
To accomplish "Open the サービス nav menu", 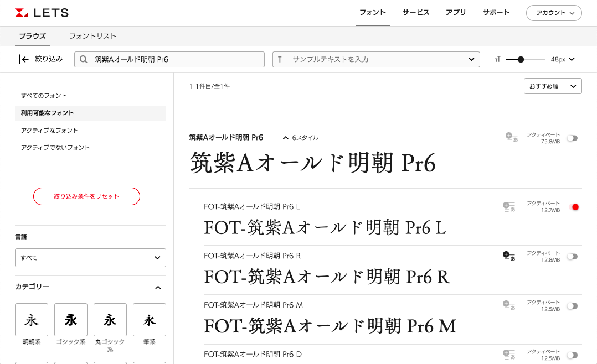I will 416,13.
